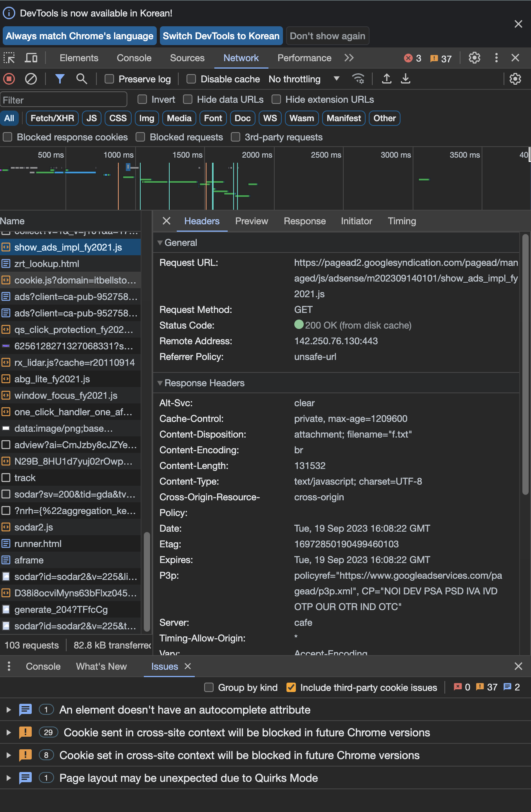Show more DevTools tabs with double chevron

coord(349,58)
